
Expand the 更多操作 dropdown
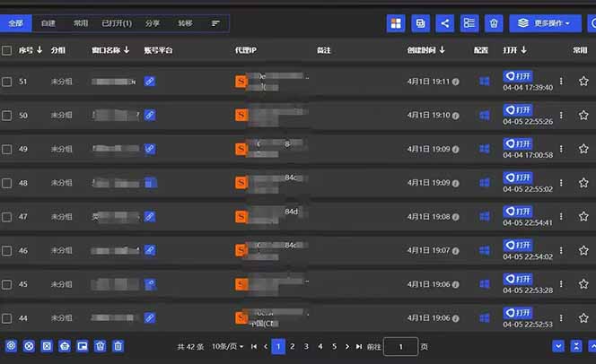(545, 23)
